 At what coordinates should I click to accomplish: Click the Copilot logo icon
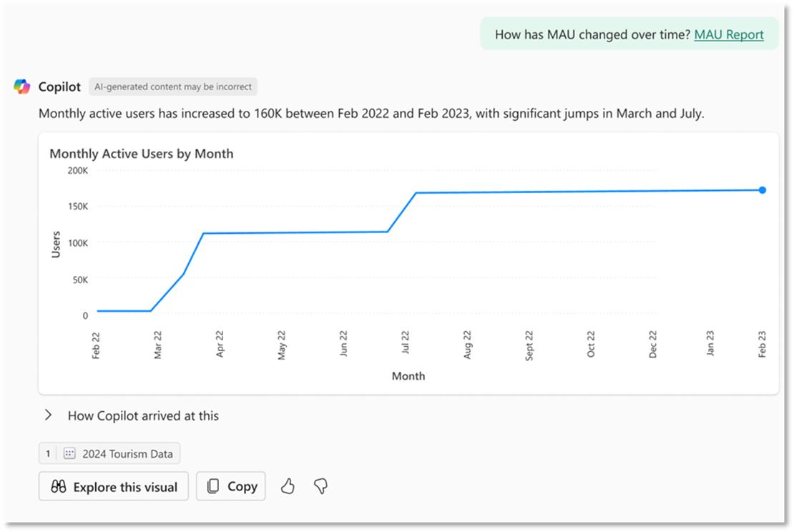coord(21,87)
